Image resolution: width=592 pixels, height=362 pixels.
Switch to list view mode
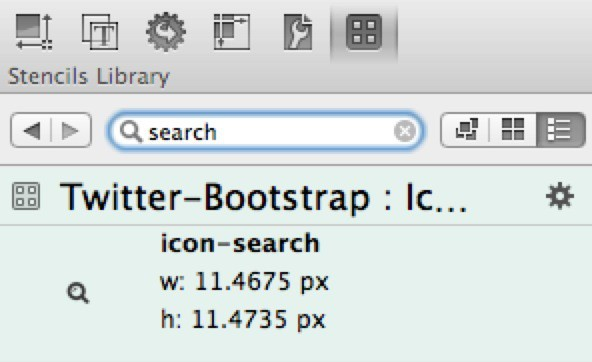[x=560, y=130]
